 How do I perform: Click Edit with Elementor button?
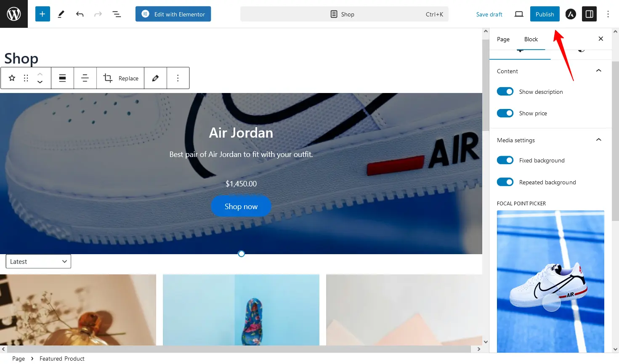pos(173,14)
